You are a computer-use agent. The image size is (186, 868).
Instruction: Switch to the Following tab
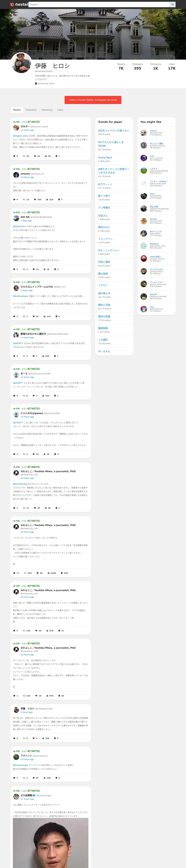[47, 110]
